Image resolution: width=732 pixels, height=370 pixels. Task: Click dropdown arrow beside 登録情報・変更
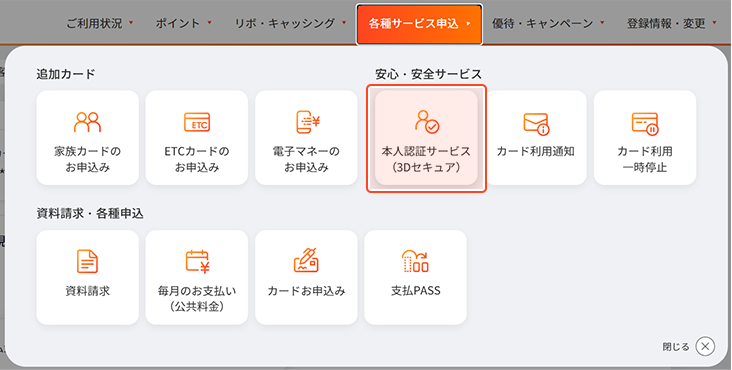(x=714, y=22)
